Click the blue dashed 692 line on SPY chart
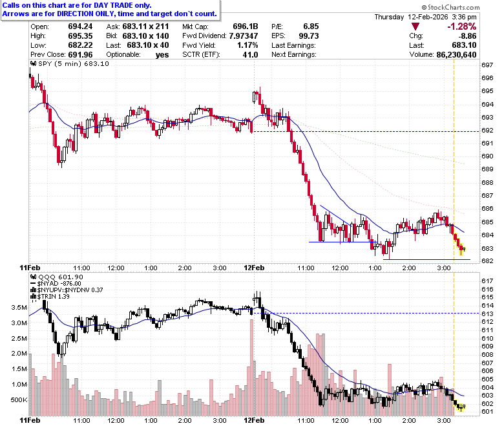The height and width of the screenshot is (426, 504). click(366, 131)
